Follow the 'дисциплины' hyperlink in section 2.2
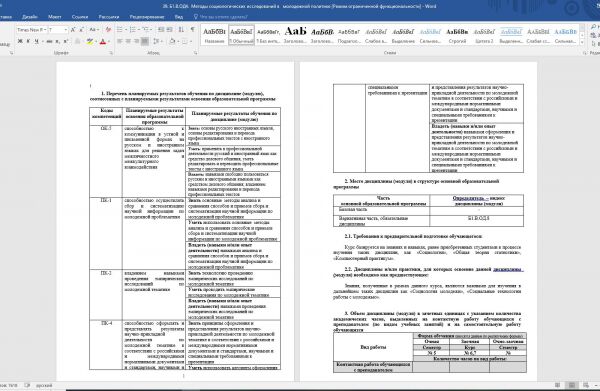Image resolution: width=600 pixels, height=391 pixels. click(x=508, y=269)
